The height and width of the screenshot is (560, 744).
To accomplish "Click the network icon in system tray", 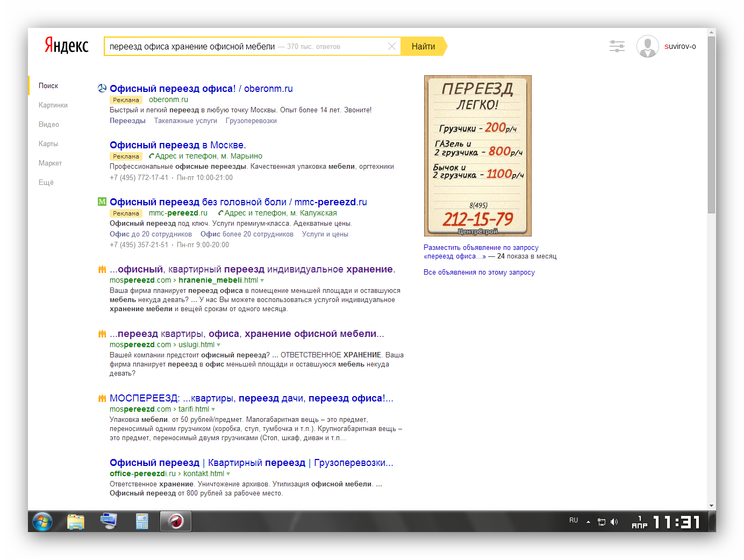I will (602, 522).
